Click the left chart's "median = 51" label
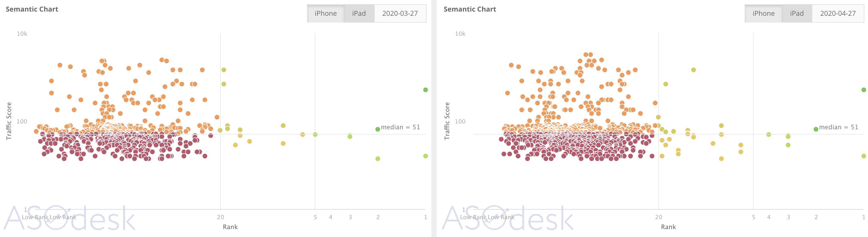Screen dimensions: 868x237 400,127
